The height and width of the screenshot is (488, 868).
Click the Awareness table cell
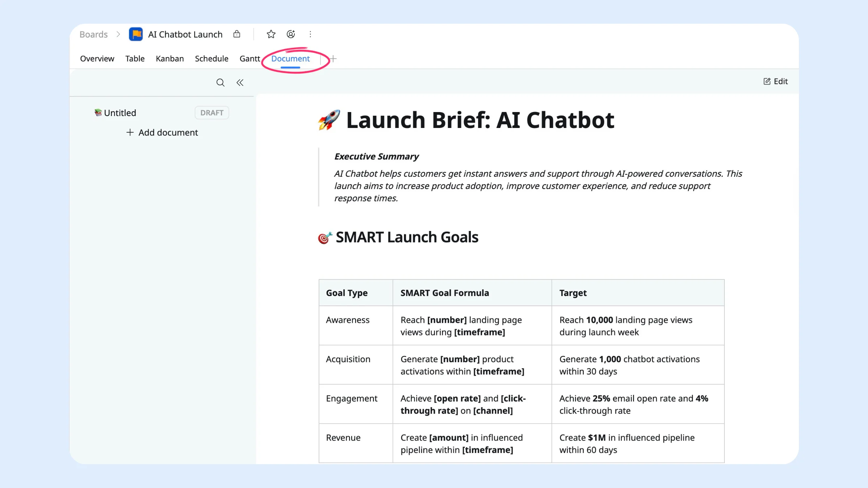(x=356, y=325)
